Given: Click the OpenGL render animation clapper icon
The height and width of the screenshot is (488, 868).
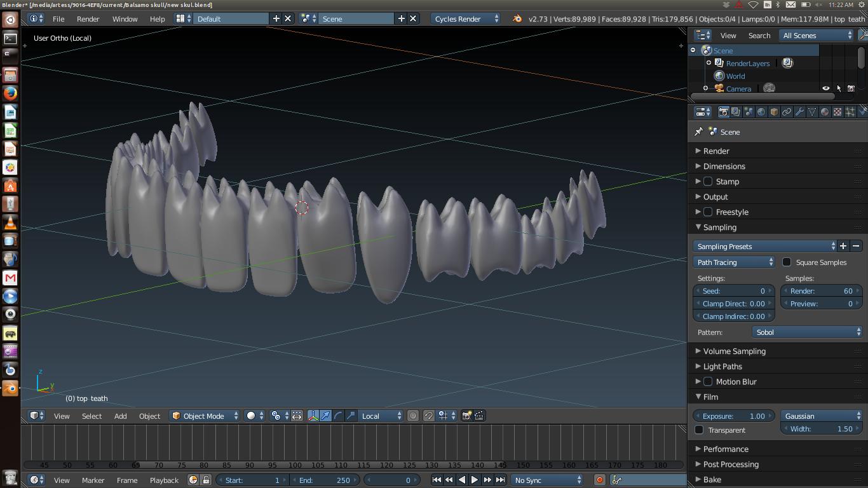Looking at the screenshot, I should coord(479,416).
